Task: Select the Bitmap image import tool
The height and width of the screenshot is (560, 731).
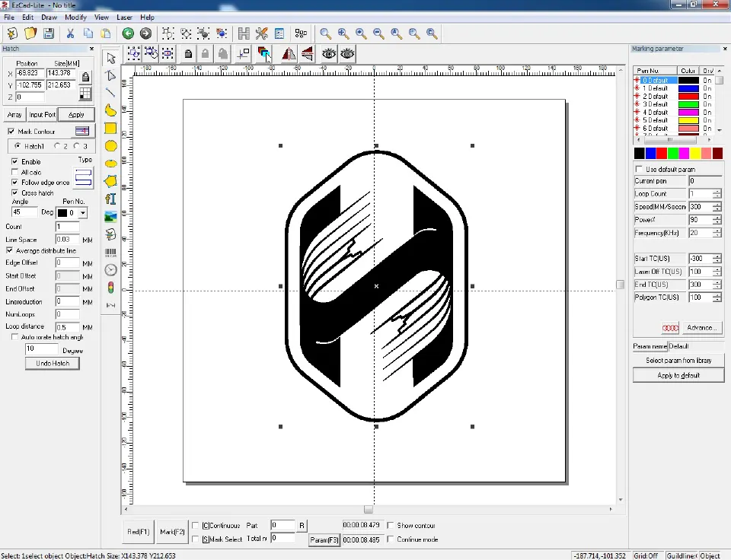Action: pyautogui.click(x=110, y=217)
